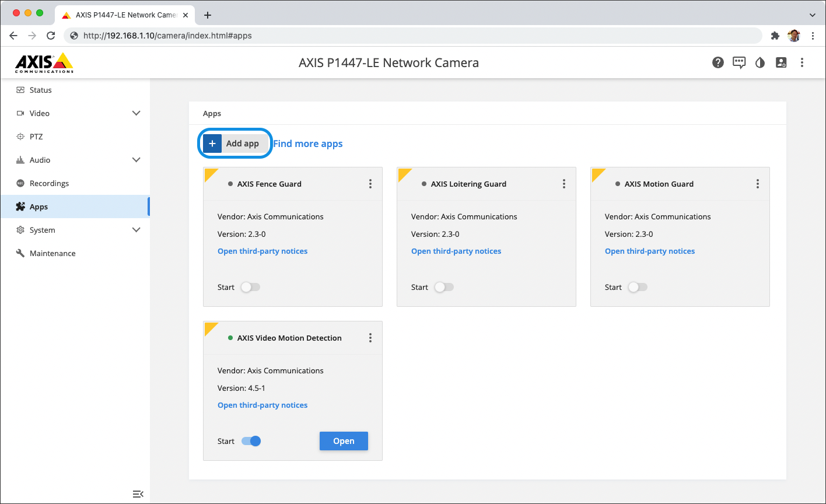Open third-party notices for AXIS Loitering Guard
826x504 pixels.
click(456, 251)
